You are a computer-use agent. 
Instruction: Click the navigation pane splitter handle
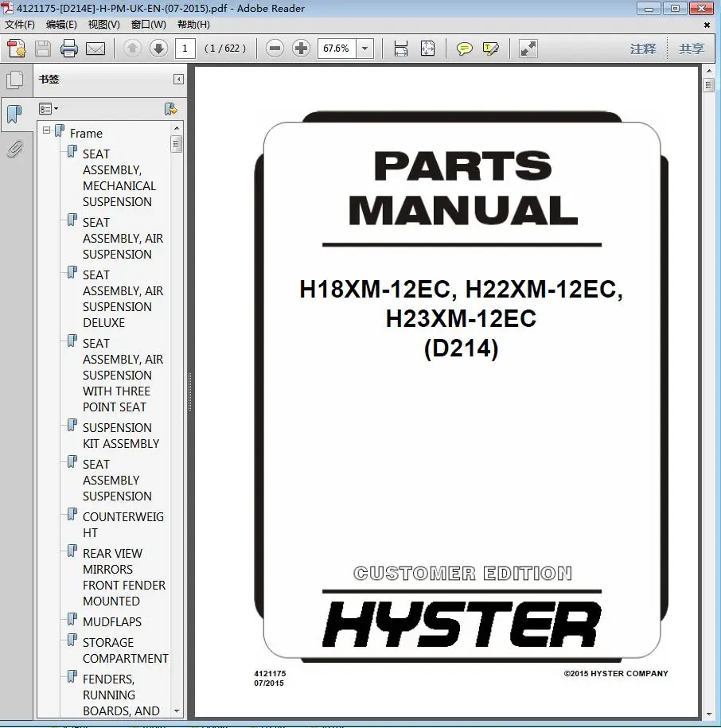190,392
